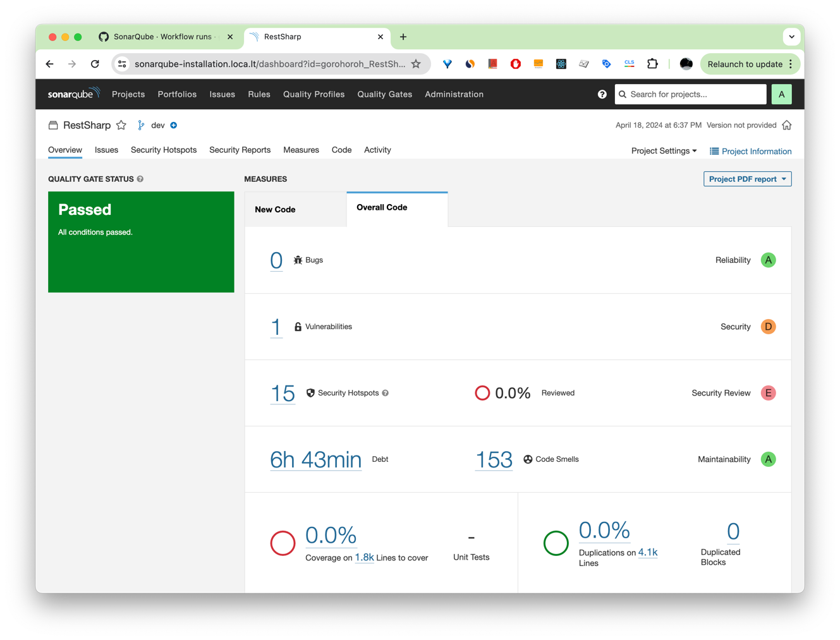840x640 pixels.
Task: Click the bug icon next to Bugs count
Action: coord(297,260)
